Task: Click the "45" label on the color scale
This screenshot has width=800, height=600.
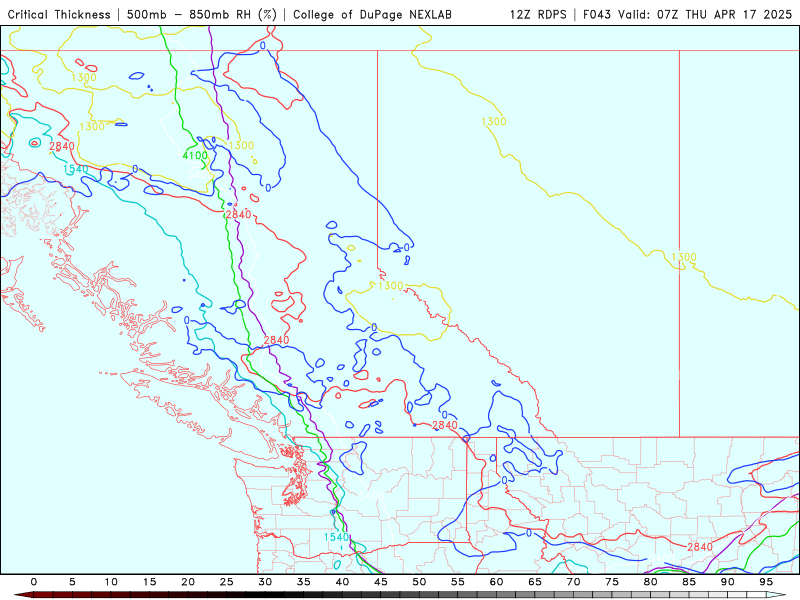Action: pyautogui.click(x=381, y=582)
